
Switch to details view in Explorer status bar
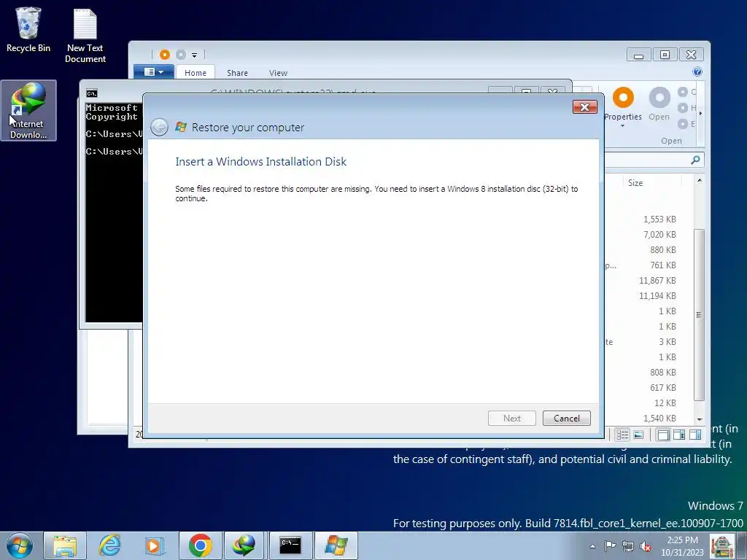pyautogui.click(x=622, y=435)
